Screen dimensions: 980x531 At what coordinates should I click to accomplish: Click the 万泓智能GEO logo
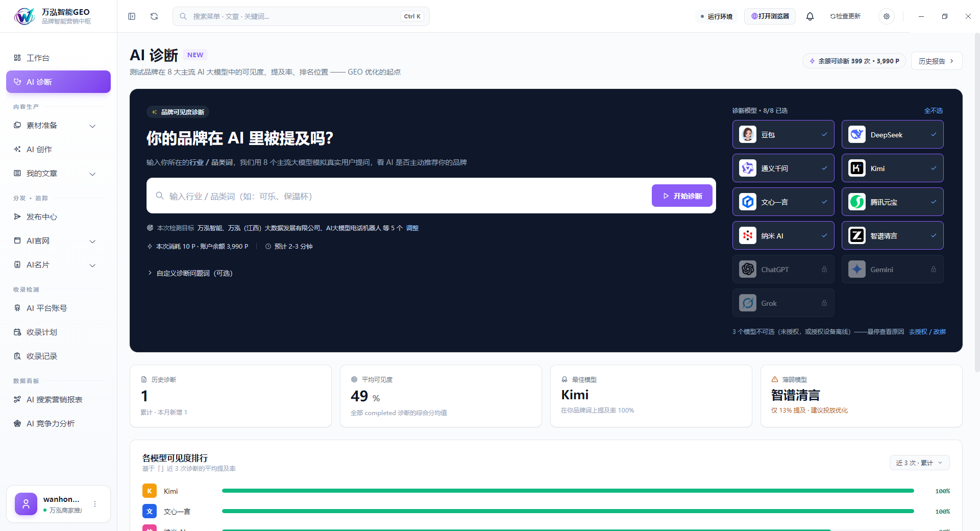[24, 16]
